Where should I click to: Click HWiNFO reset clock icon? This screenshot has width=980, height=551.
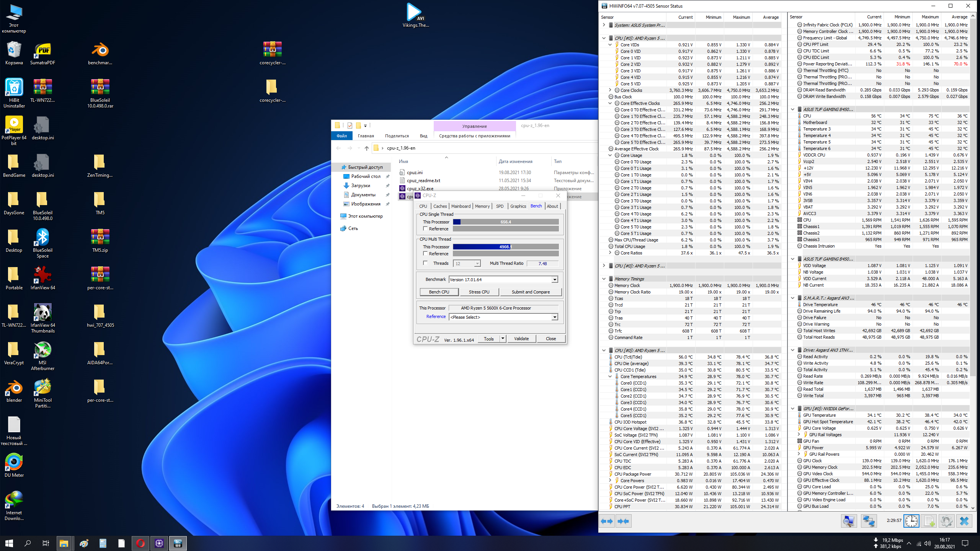(x=911, y=521)
